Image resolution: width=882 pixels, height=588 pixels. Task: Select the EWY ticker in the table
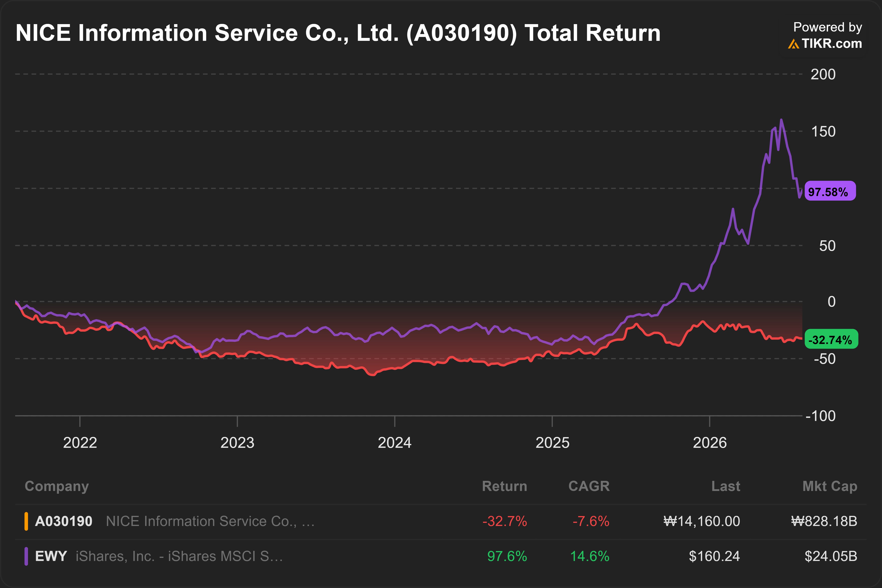click(x=51, y=556)
